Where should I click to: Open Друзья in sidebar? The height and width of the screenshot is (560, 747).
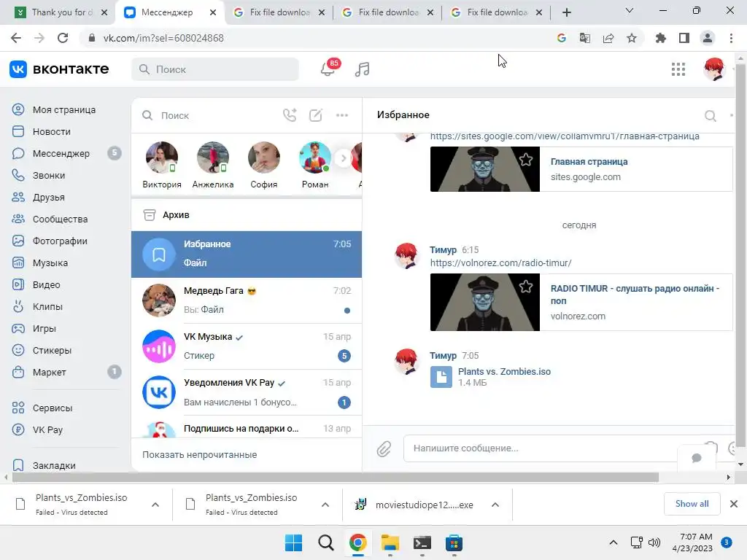click(49, 197)
